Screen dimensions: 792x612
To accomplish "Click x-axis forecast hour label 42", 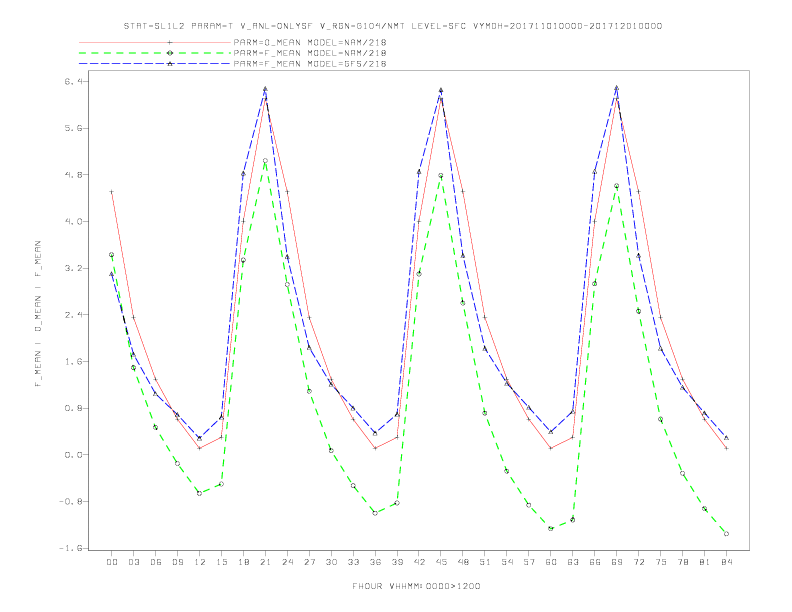I will tap(419, 562).
